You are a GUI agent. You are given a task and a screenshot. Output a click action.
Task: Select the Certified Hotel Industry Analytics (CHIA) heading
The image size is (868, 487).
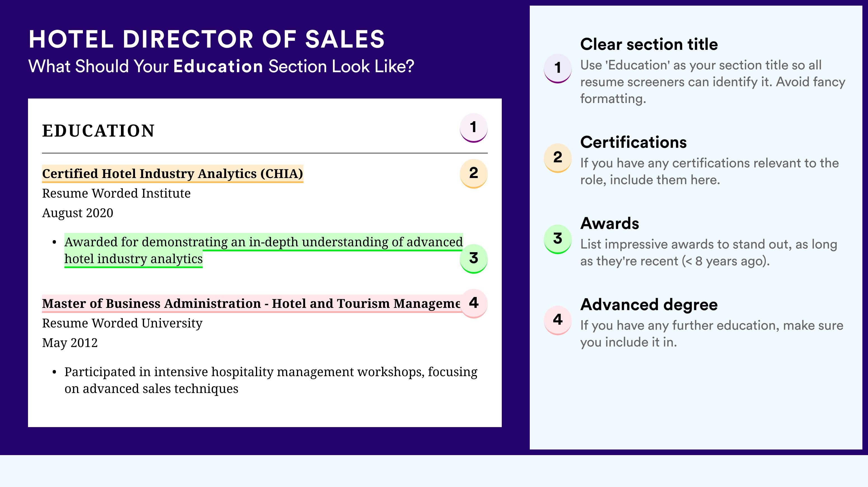[x=172, y=174]
